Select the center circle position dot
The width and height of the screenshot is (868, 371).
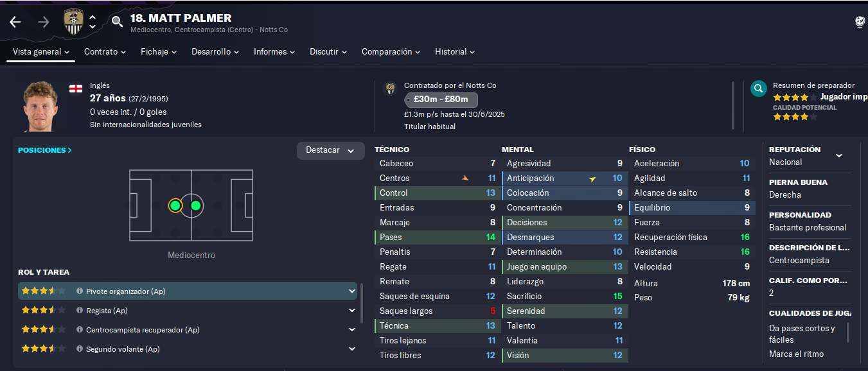click(196, 205)
